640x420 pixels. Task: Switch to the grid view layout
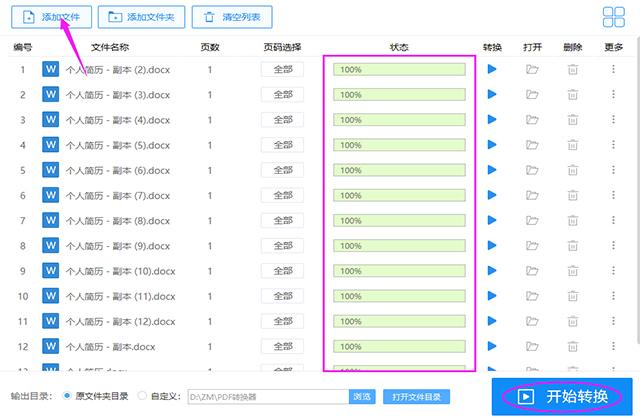tap(613, 17)
